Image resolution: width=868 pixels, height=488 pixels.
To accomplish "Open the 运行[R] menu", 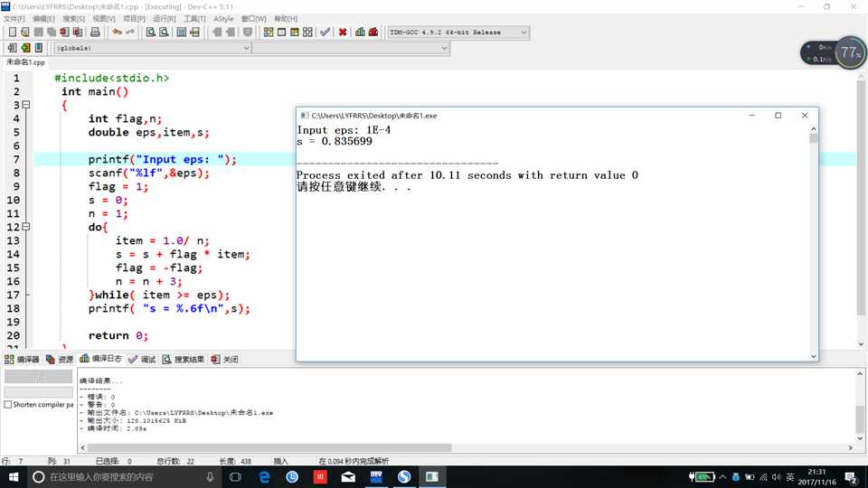I will pos(165,19).
